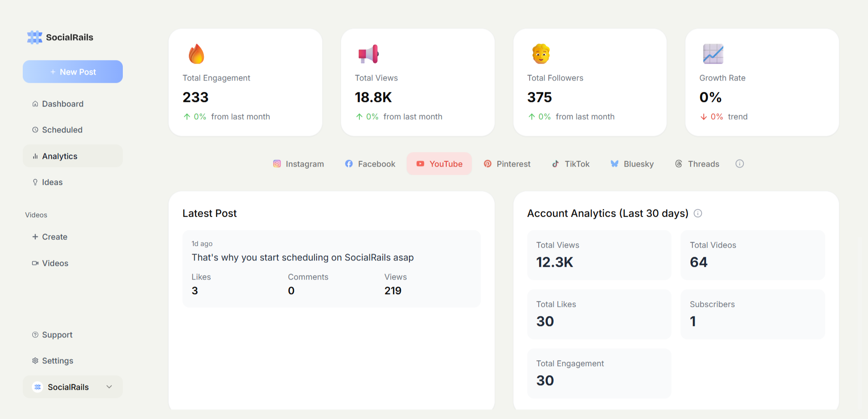Click the '233' Total Engagement value
This screenshot has height=419, width=868.
click(196, 97)
